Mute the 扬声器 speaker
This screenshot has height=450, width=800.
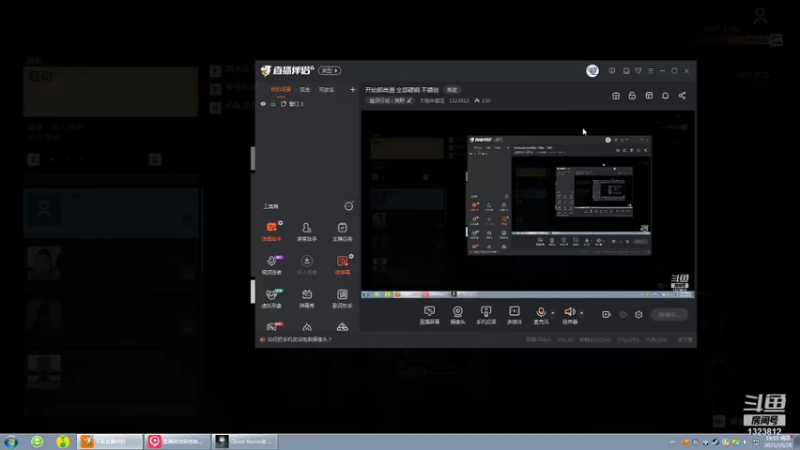569,315
